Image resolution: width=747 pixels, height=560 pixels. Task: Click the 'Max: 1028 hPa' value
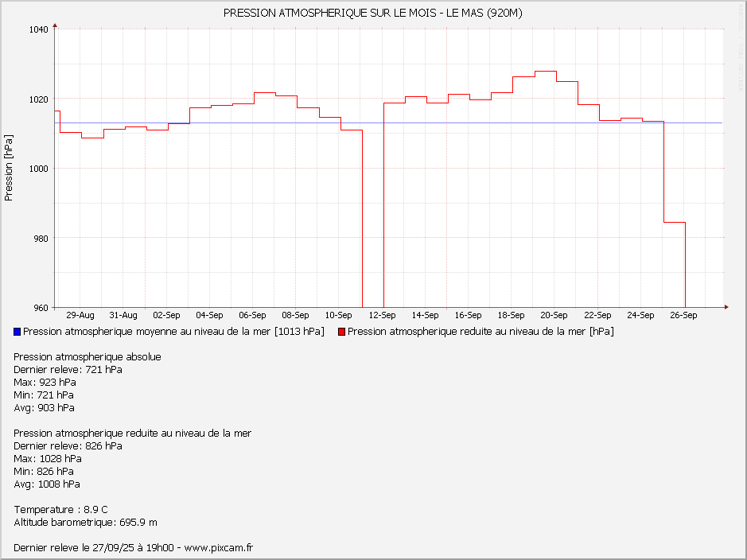click(x=48, y=459)
